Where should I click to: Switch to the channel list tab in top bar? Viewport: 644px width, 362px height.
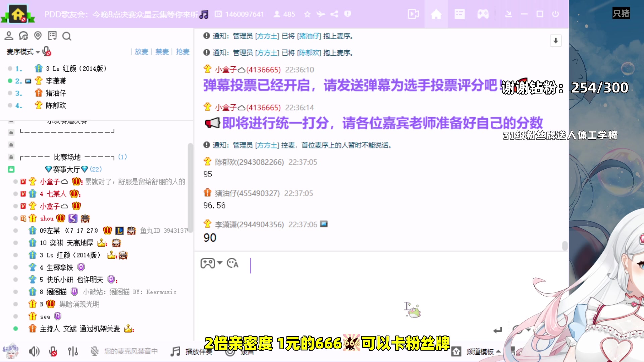[459, 14]
